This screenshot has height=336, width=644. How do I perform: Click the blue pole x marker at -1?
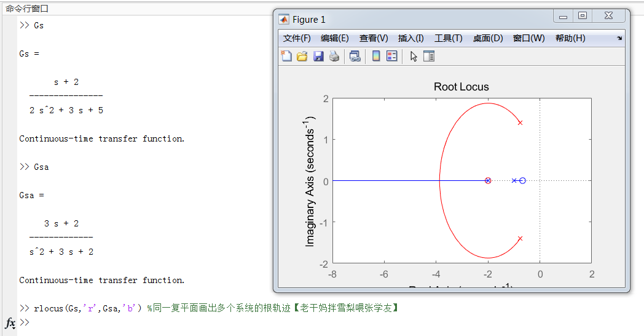point(514,180)
